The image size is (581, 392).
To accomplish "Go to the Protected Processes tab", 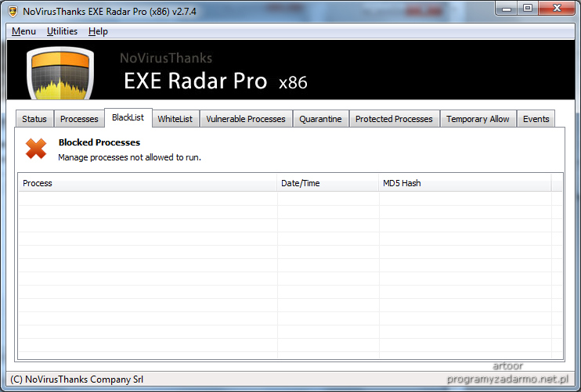I will 394,119.
